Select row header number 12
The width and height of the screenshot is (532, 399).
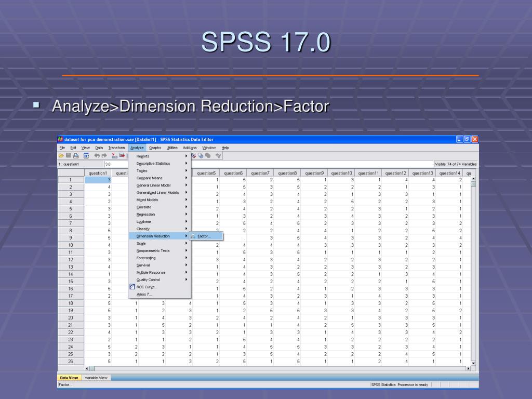click(x=71, y=260)
